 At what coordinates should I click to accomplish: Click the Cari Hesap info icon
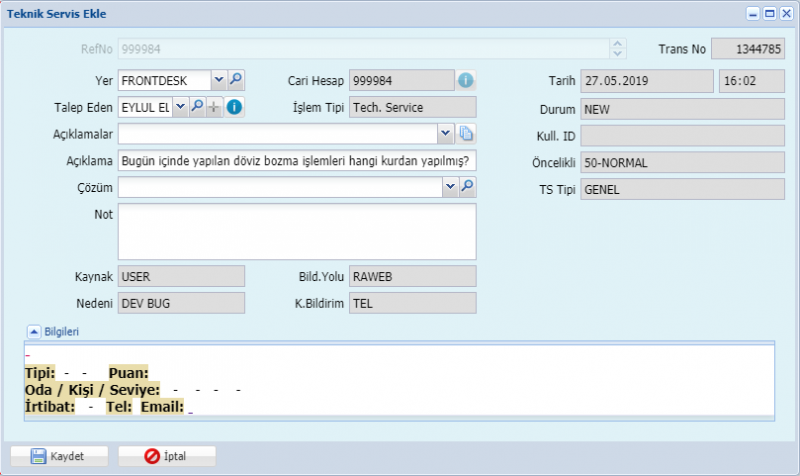coord(465,80)
